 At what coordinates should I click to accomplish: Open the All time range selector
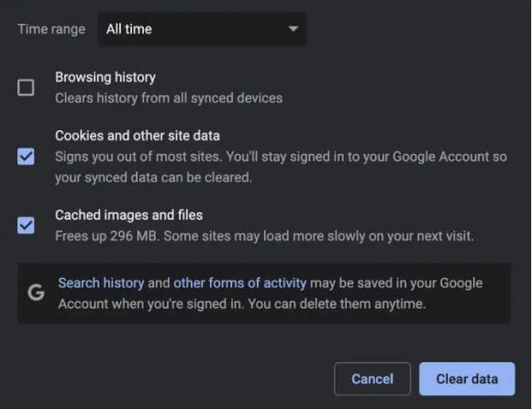pos(202,29)
